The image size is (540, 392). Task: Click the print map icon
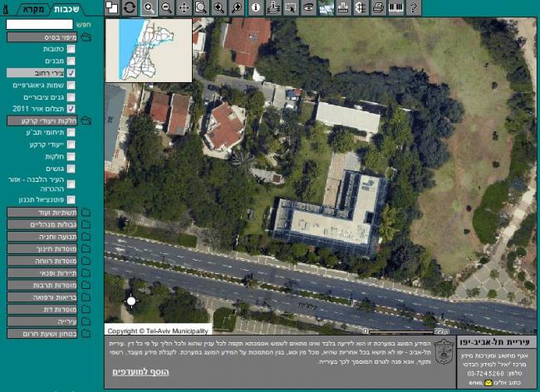tap(378, 7)
